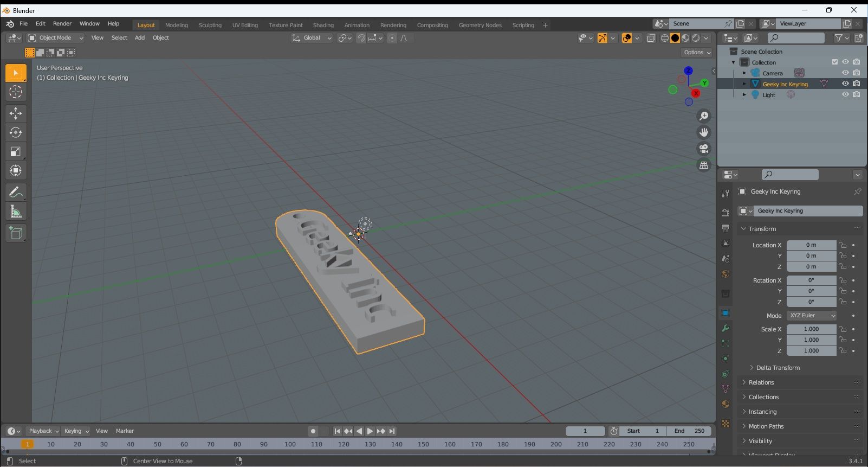This screenshot has width=868, height=467.
Task: Open Object Mode dropdown
Action: pos(56,38)
